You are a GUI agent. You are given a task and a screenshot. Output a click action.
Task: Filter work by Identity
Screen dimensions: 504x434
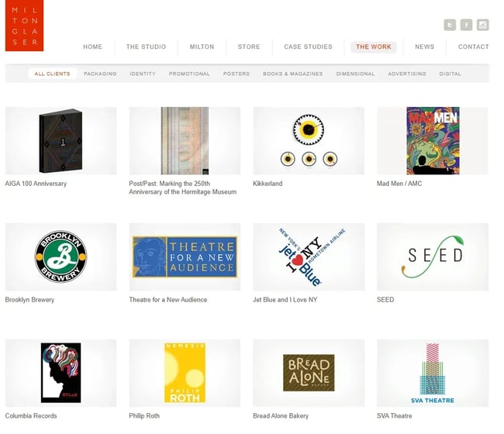tap(143, 74)
